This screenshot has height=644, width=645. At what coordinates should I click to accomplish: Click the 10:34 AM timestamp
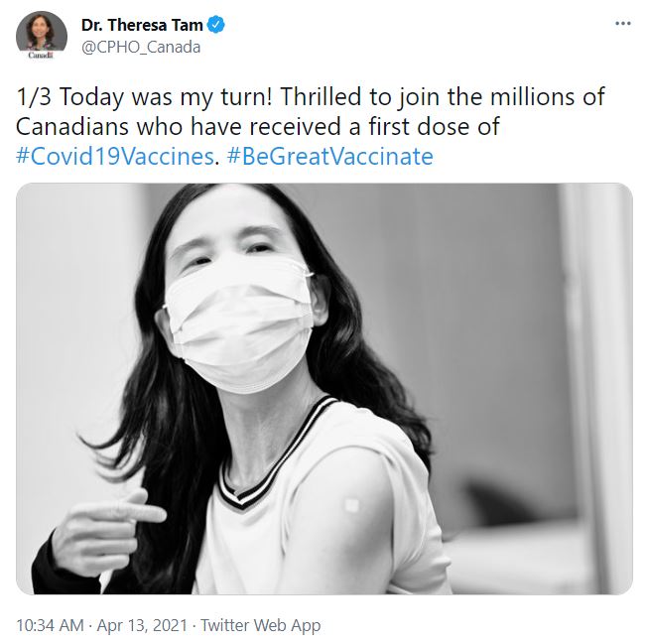[50, 625]
